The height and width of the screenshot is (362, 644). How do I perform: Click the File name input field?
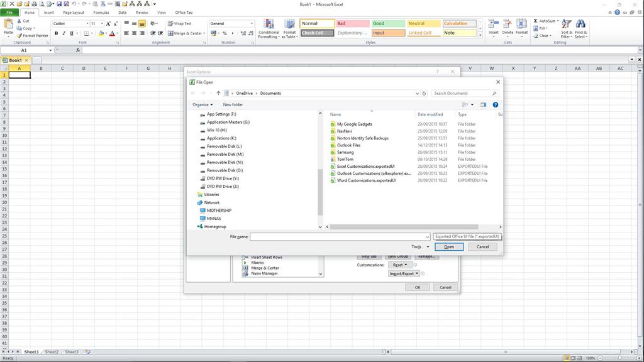click(340, 236)
